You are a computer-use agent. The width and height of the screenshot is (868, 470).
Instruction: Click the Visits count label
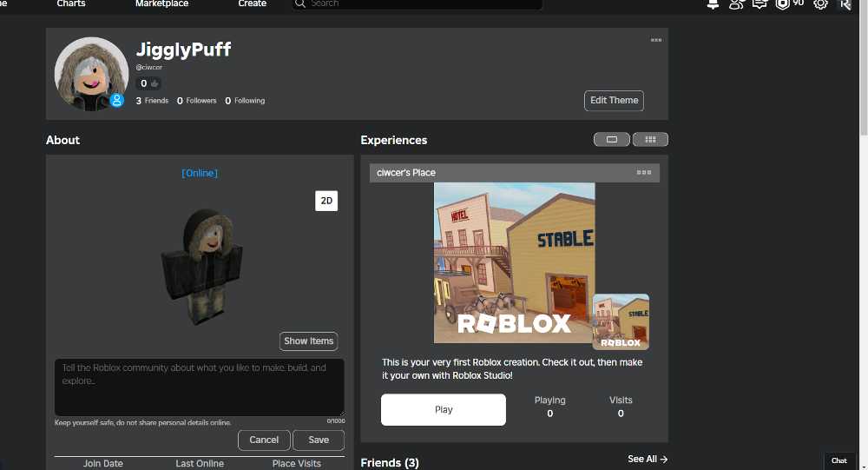pyautogui.click(x=621, y=400)
